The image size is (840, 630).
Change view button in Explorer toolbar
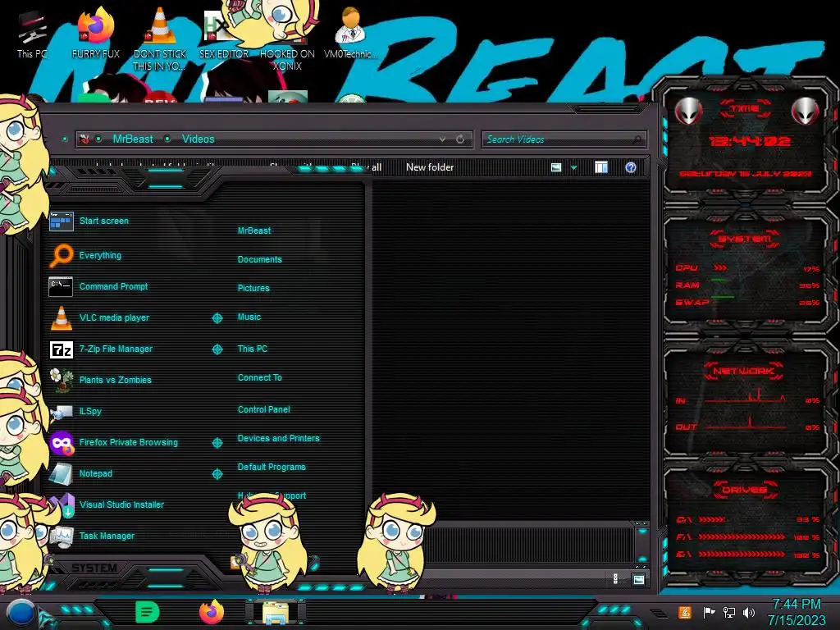(x=555, y=167)
